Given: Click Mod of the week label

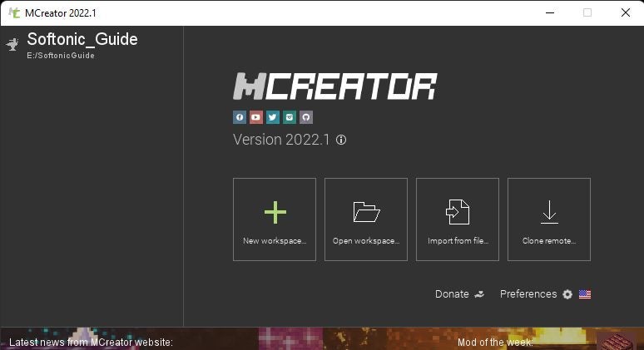Looking at the screenshot, I should [x=495, y=343].
